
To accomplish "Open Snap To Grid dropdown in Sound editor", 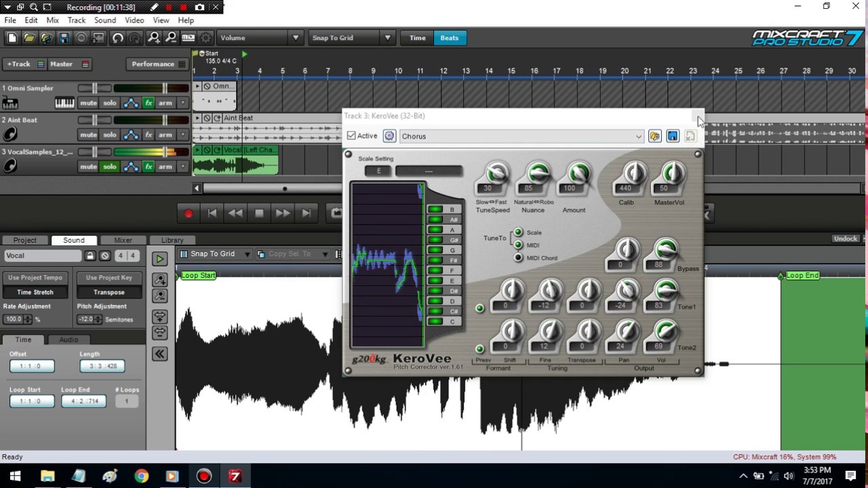I will pyautogui.click(x=248, y=254).
